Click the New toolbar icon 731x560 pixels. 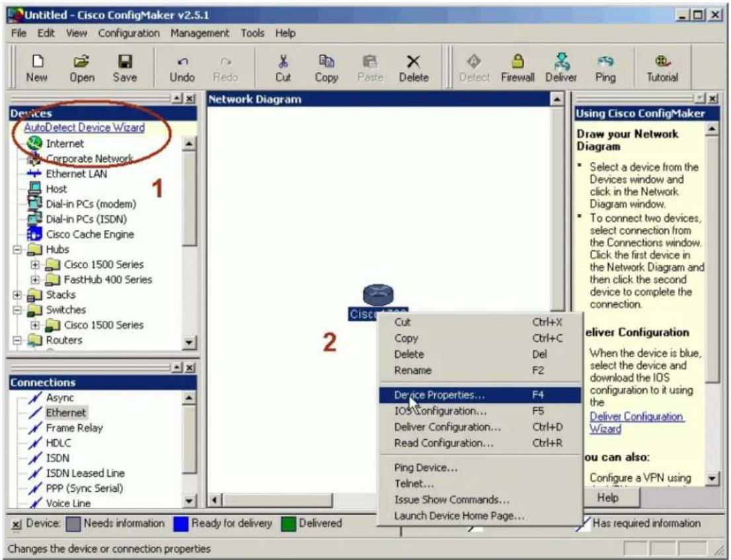pos(37,61)
